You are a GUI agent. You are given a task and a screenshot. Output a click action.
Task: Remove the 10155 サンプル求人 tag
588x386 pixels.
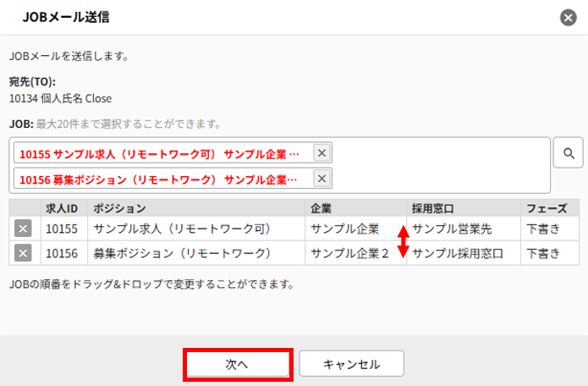click(322, 152)
